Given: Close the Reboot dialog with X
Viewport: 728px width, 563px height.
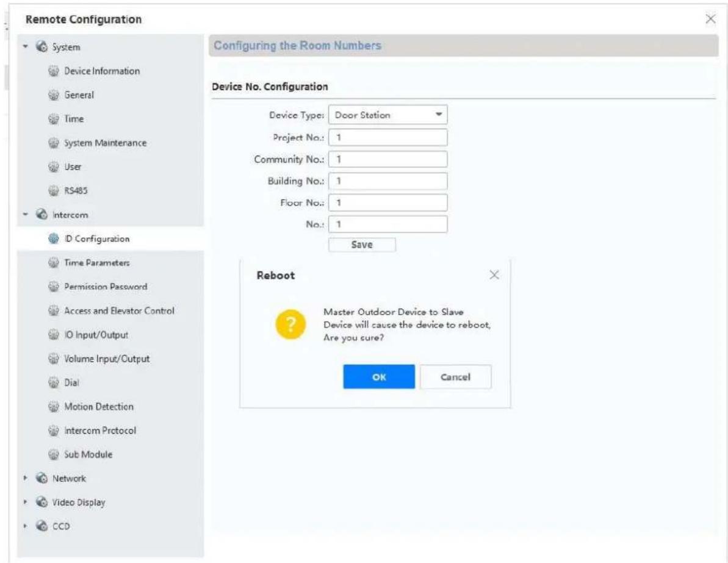Looking at the screenshot, I should [x=494, y=274].
